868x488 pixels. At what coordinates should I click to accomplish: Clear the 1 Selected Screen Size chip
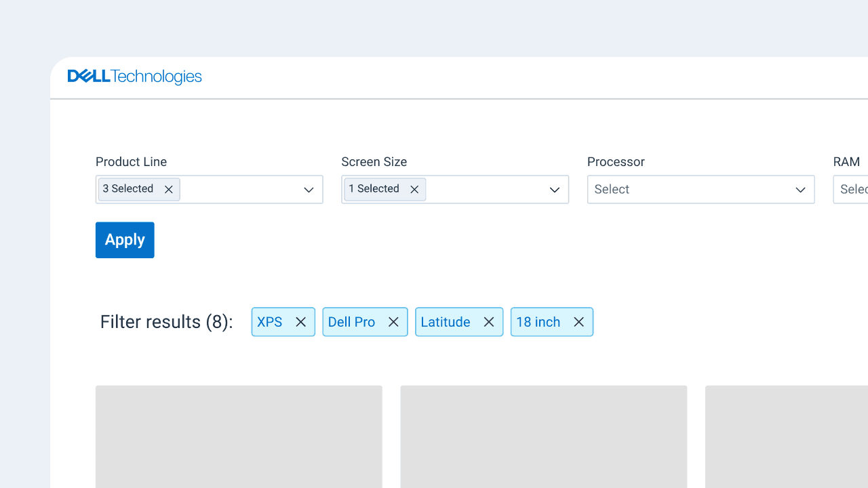point(414,190)
